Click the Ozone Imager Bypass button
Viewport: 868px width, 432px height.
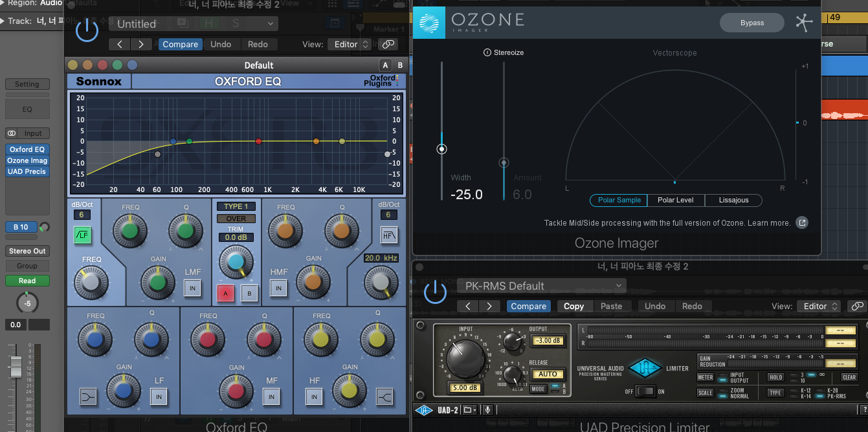pos(752,23)
